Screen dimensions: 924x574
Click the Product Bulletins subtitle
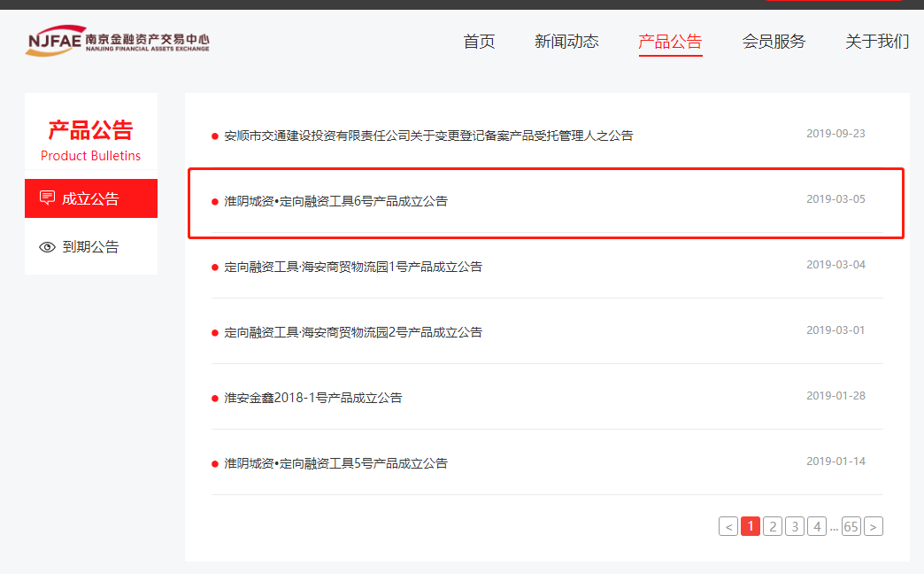[91, 156]
